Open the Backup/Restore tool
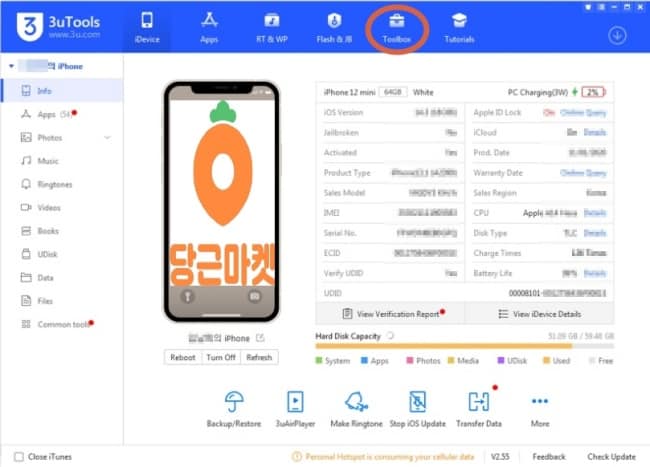This screenshot has width=650, height=467. pyautogui.click(x=234, y=409)
